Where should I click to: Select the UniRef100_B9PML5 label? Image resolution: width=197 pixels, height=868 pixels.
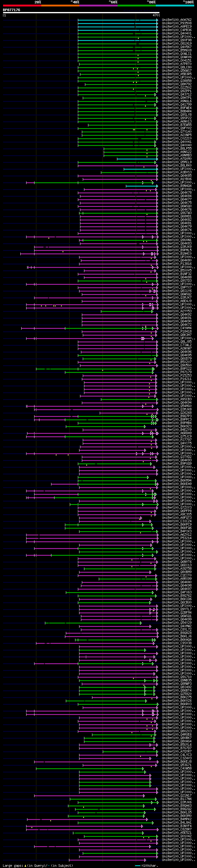(x=177, y=250)
